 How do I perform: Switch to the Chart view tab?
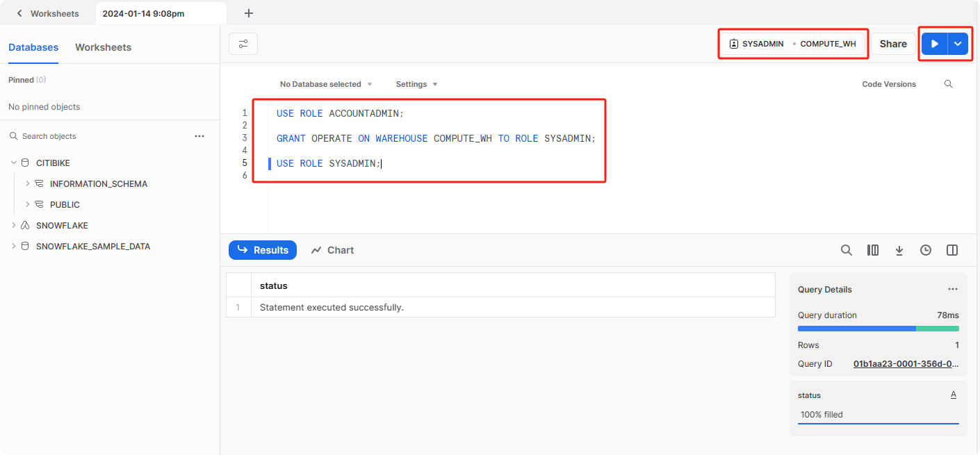pyautogui.click(x=332, y=250)
